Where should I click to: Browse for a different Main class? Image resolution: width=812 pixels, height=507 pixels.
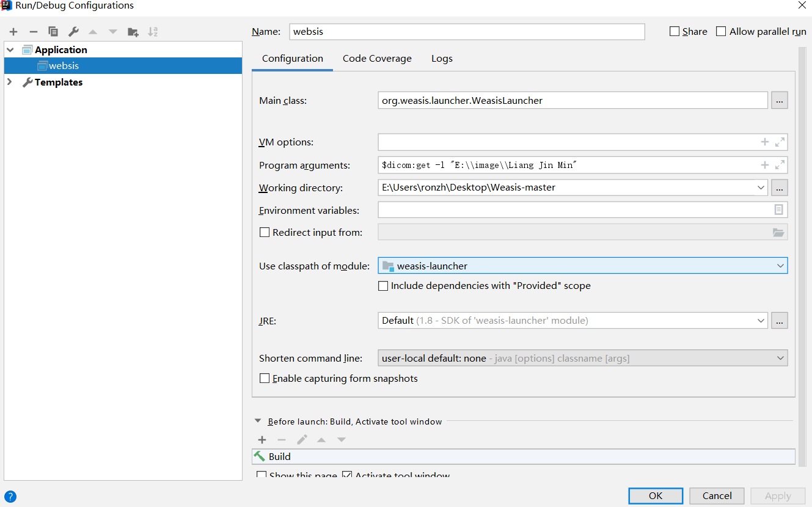pos(779,100)
